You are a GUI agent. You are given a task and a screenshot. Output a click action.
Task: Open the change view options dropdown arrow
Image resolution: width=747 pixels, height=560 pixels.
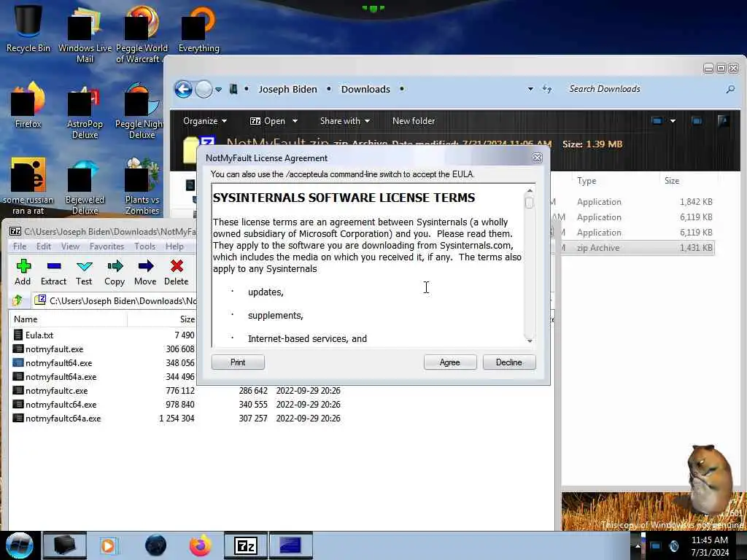673,121
